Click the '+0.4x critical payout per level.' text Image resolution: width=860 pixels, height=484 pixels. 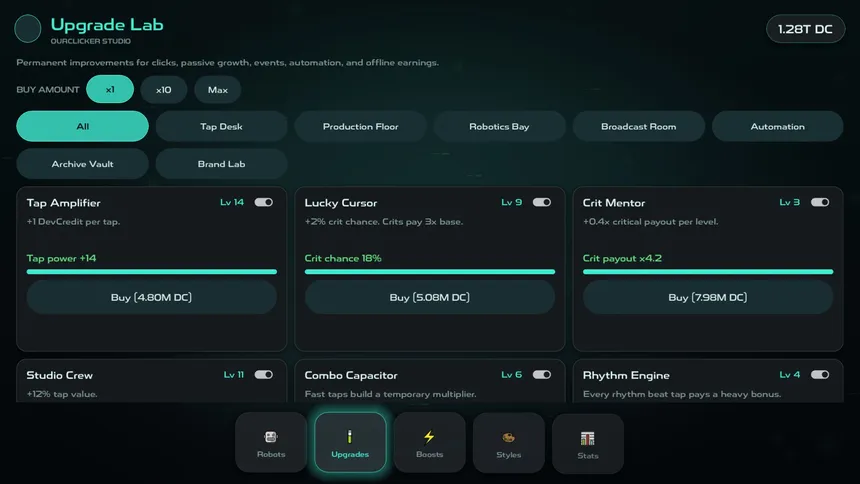tap(650, 222)
